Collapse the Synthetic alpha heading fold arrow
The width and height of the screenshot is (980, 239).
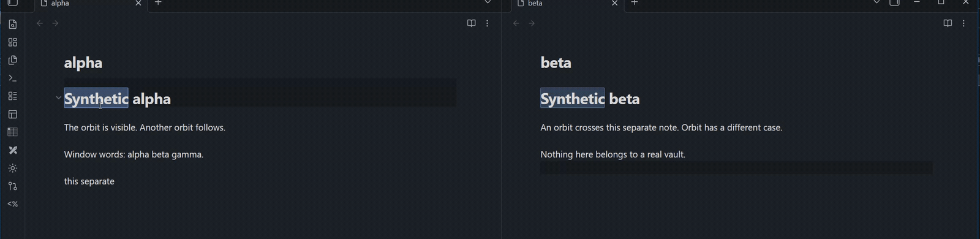(x=58, y=97)
